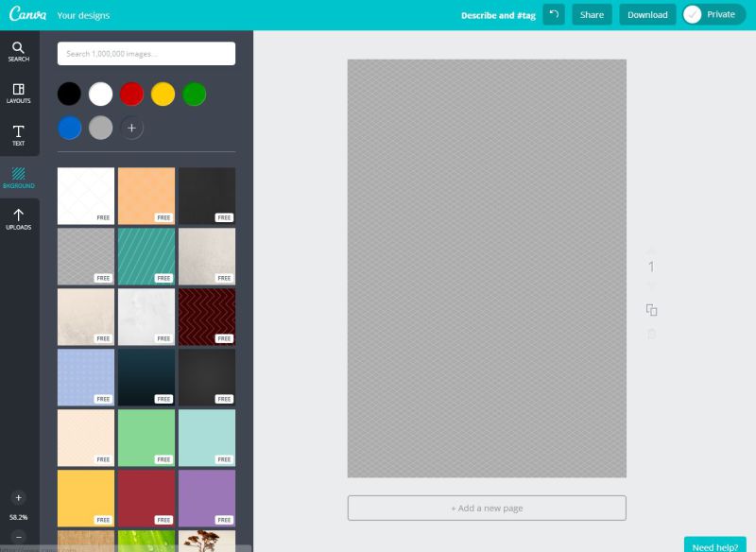This screenshot has width=756, height=552.
Task: Copy this page with duplicate icon
Action: point(651,310)
